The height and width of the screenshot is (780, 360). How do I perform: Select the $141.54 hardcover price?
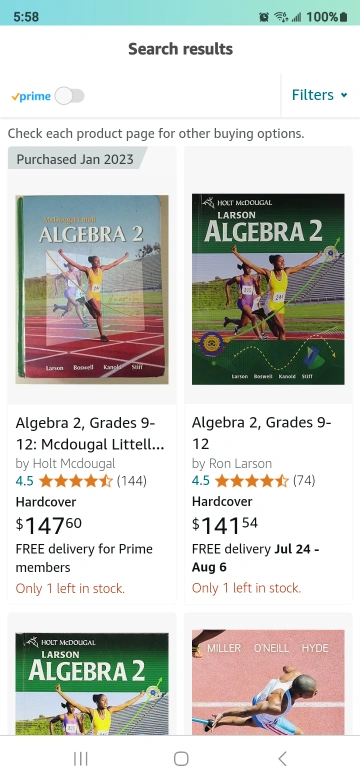point(225,525)
